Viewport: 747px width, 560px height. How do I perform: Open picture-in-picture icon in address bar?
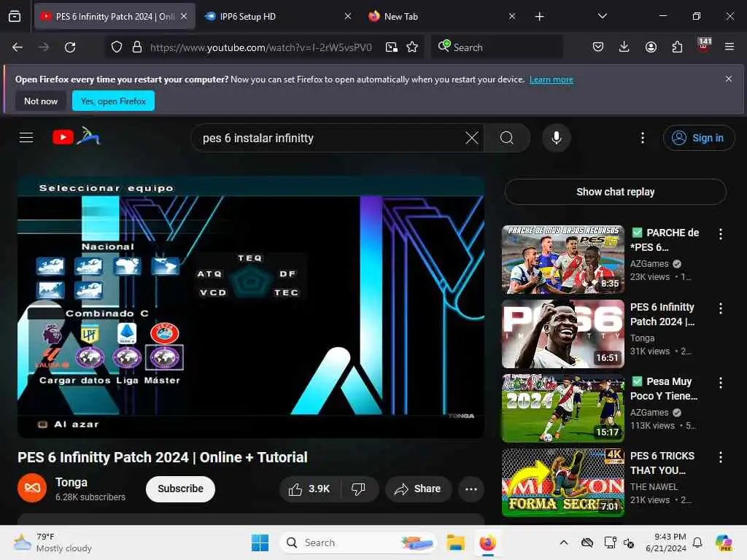[x=392, y=47]
